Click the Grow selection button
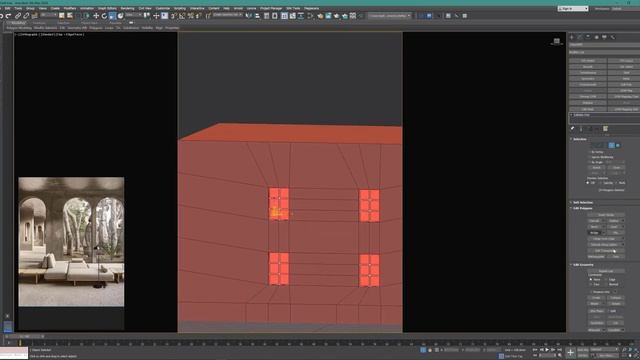Image resolution: width=640 pixels, height=360 pixels. pos(616,167)
